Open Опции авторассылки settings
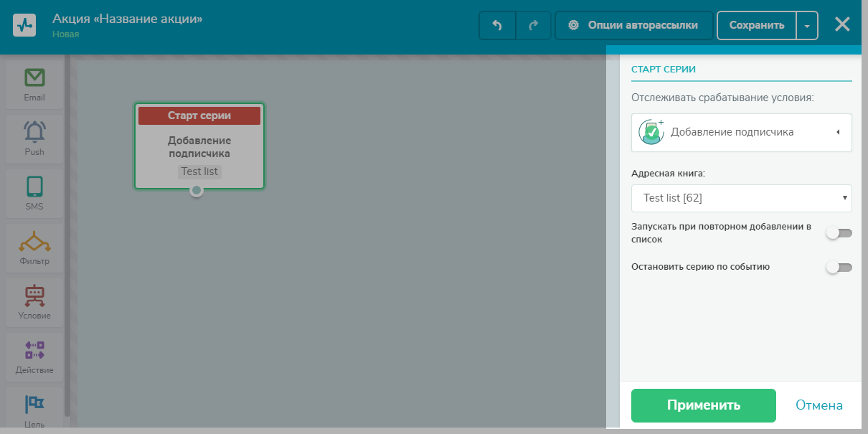The width and height of the screenshot is (868, 434). [x=633, y=25]
